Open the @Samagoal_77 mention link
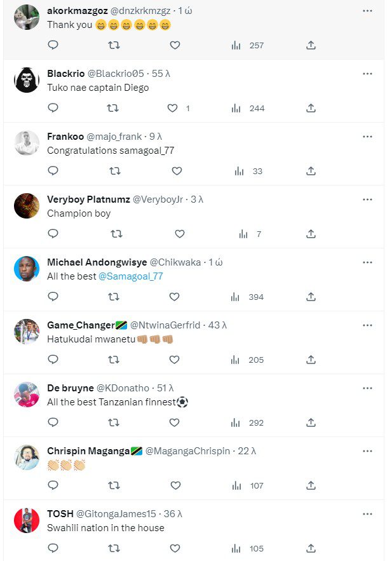392x561 pixels. [131, 276]
